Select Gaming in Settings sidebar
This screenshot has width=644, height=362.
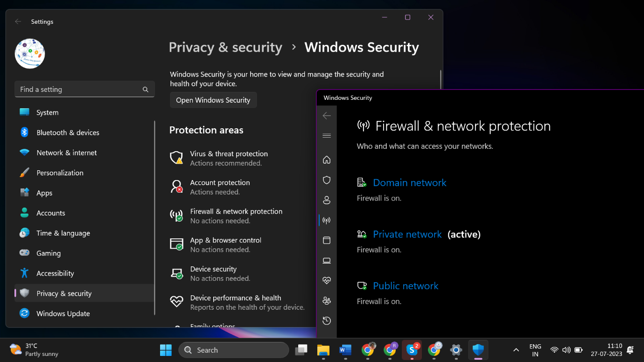click(x=84, y=253)
